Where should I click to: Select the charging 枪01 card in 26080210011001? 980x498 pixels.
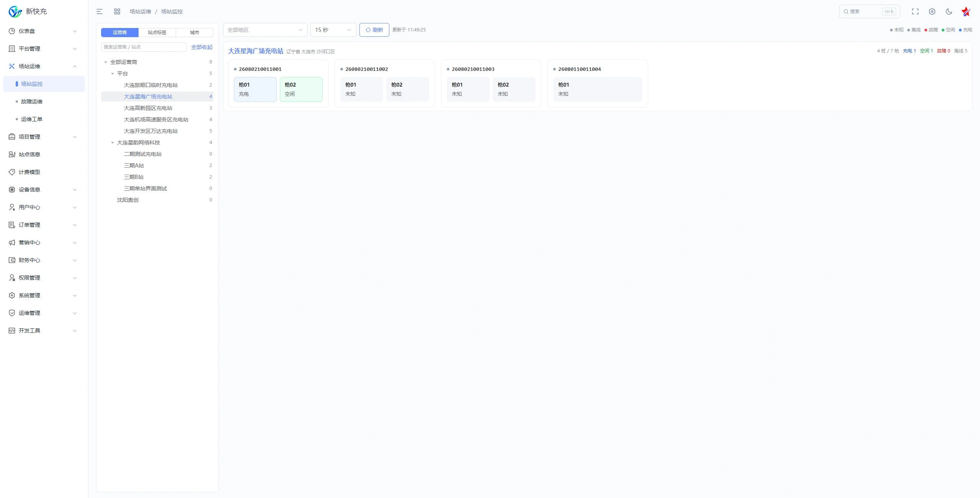[255, 89]
